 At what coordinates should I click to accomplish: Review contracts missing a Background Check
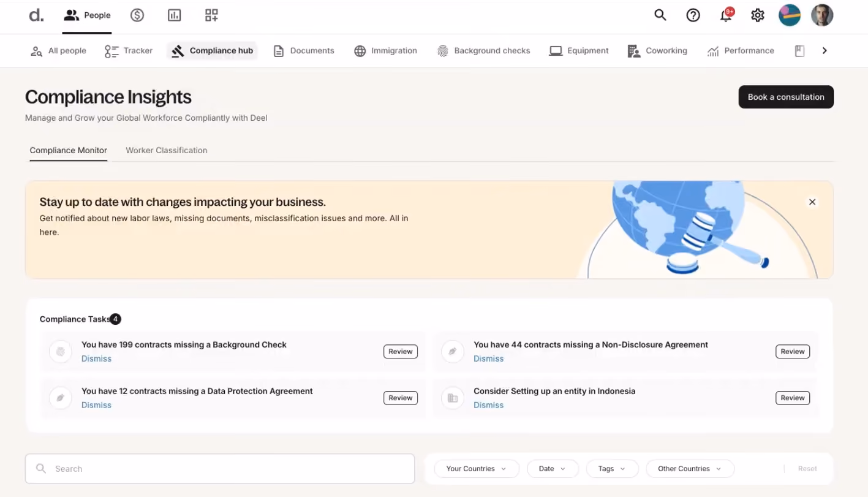click(401, 352)
